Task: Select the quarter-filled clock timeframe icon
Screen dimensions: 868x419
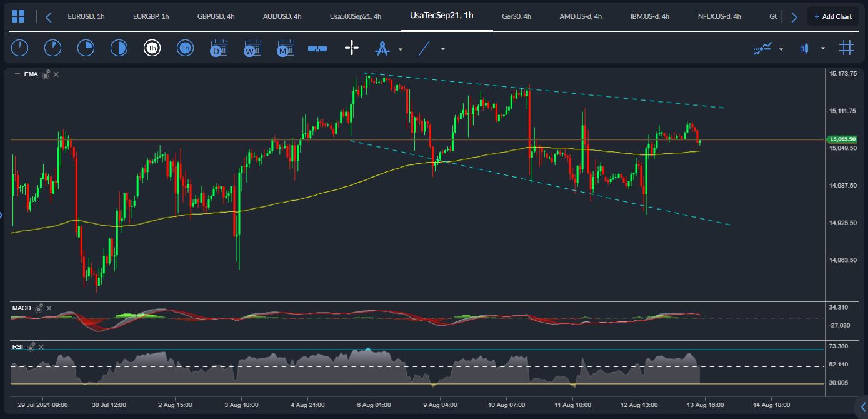Action: click(85, 48)
